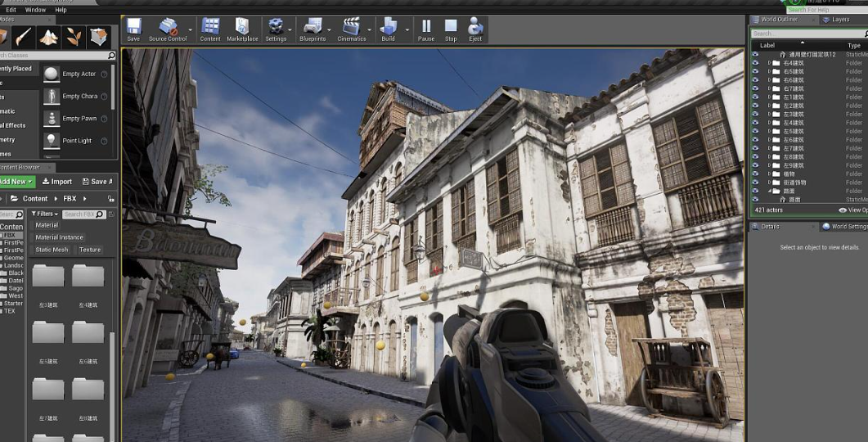The height and width of the screenshot is (442, 868).
Task: Select the Empty Actor sphere icon
Action: click(52, 74)
